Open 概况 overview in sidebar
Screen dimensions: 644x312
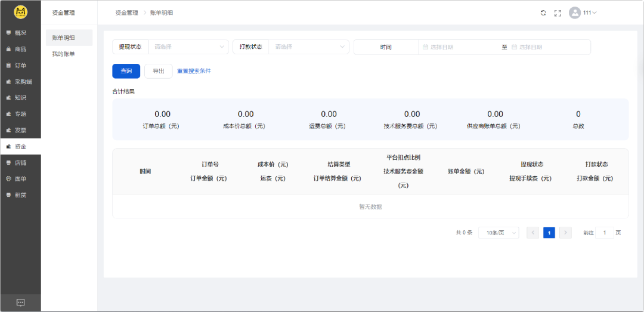coord(20,33)
